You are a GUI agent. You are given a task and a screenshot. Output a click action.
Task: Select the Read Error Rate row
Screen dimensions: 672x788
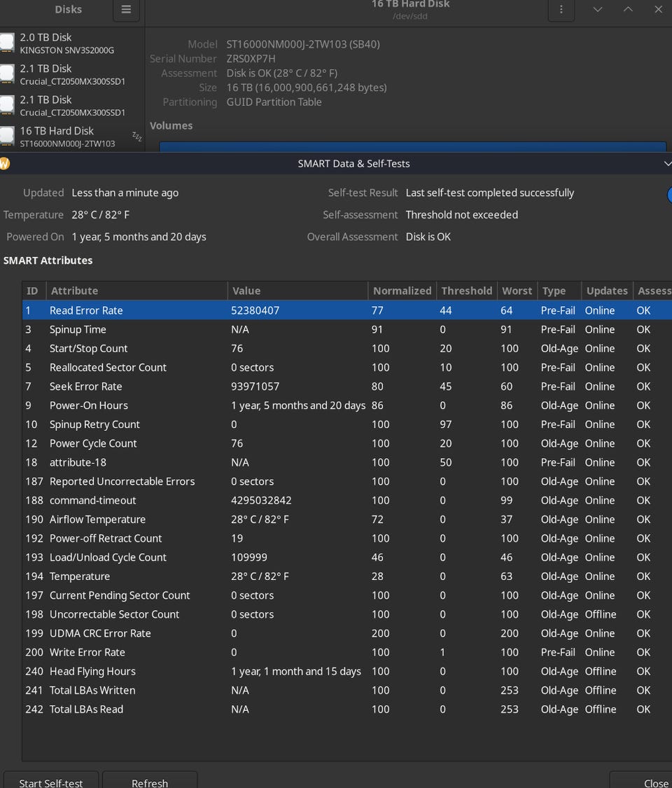[x=347, y=310]
